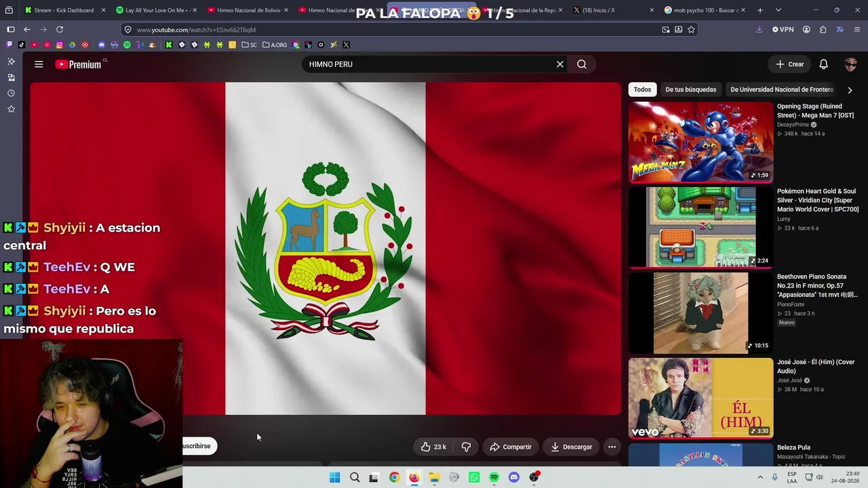Viewport: 868px width, 488px height.
Task: Like the video with 23 k likes
Action: click(x=433, y=447)
